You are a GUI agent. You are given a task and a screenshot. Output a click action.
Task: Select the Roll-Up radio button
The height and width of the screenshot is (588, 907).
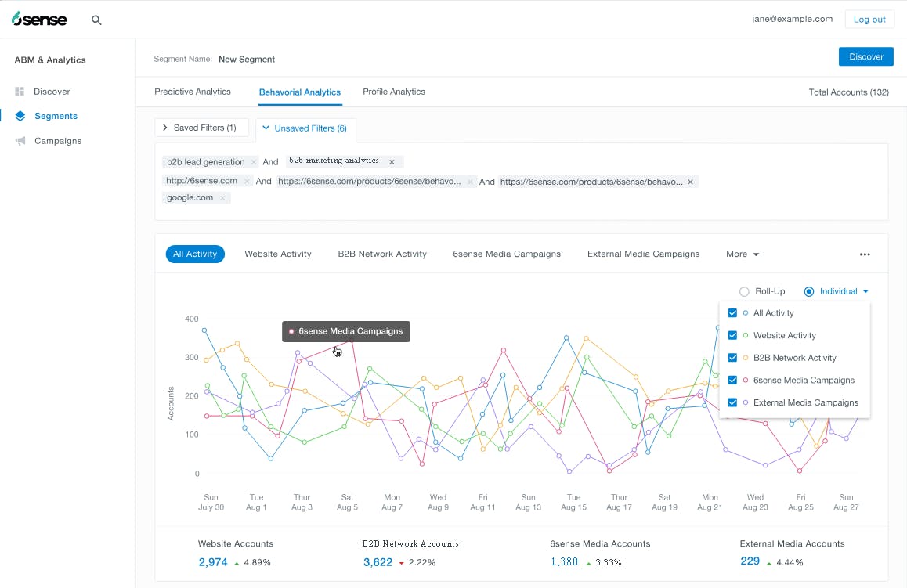tap(744, 292)
